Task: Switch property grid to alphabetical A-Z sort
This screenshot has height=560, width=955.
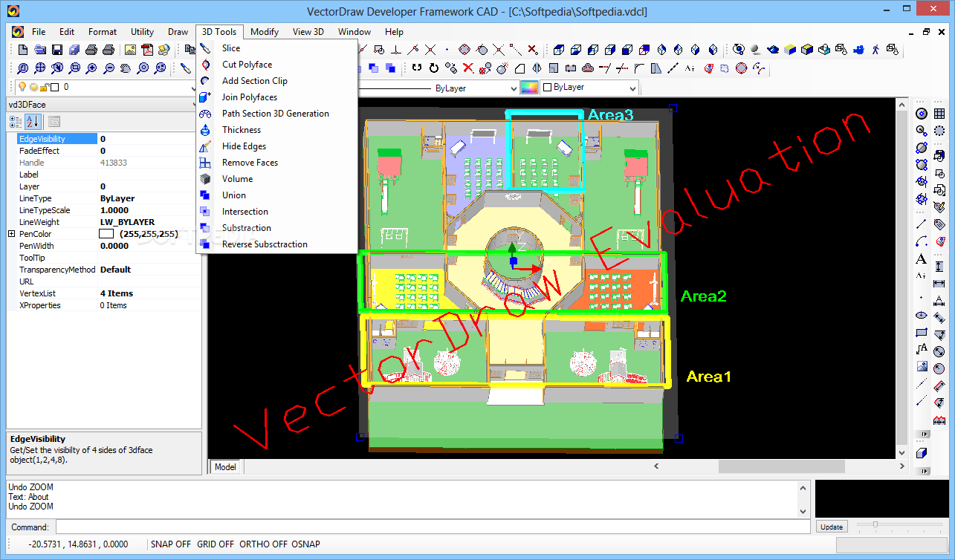Action: [x=33, y=122]
